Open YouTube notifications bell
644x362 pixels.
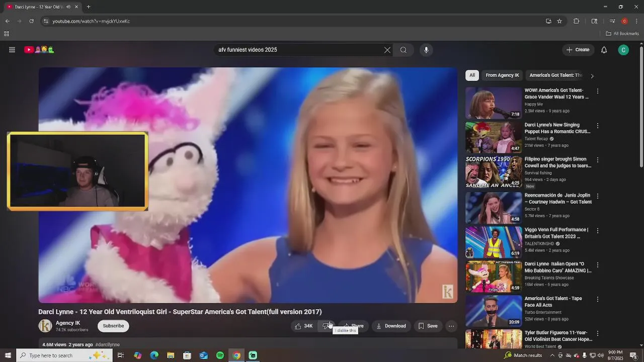[x=604, y=50]
